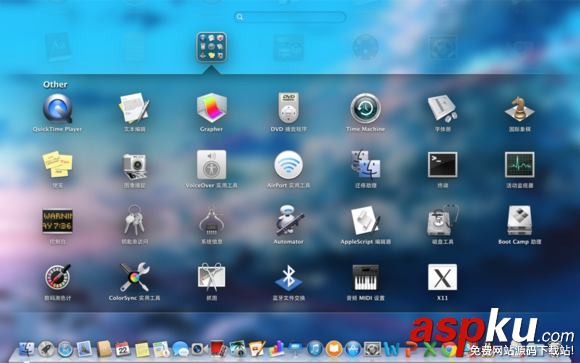Open QuickTime Player from the Other folder
Image resolution: width=580 pixels, height=363 pixels.
click(57, 108)
